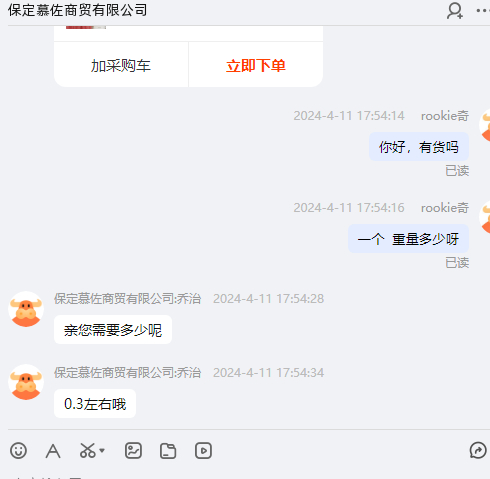Select the scissors screenshot tool
Image resolution: width=490 pixels, height=479 pixels.
[88, 450]
